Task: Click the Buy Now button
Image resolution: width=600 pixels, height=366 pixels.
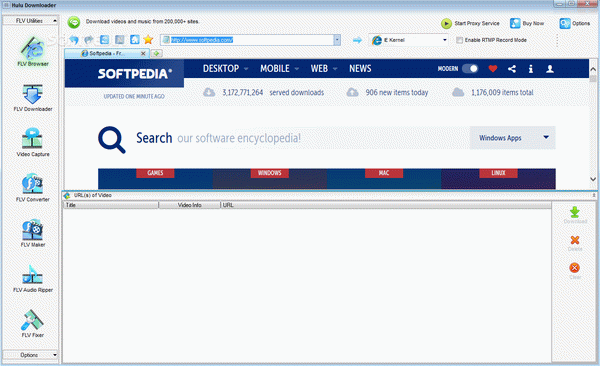Action: coord(527,23)
